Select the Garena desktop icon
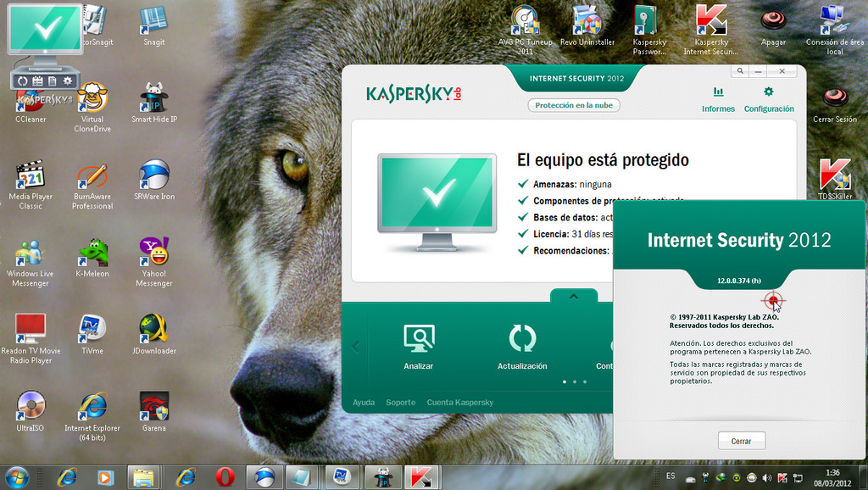868x490 pixels. [x=154, y=412]
